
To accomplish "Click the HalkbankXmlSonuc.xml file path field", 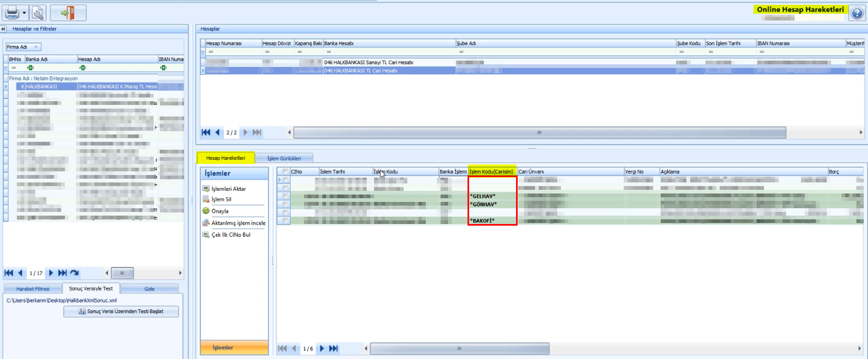I will (x=62, y=300).
